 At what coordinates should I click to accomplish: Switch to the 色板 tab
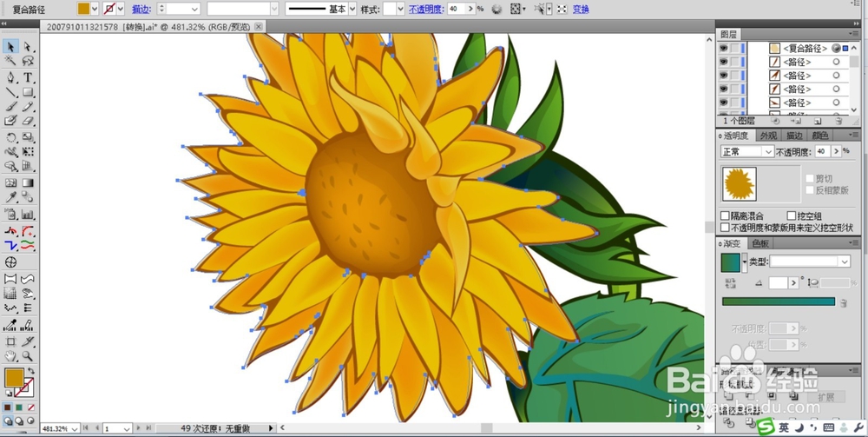pos(760,243)
